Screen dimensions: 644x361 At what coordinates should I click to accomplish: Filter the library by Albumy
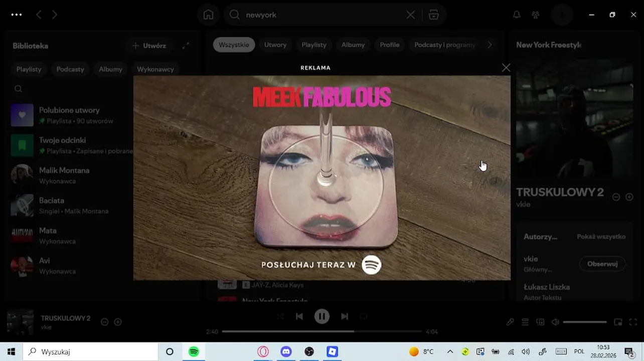point(110,69)
